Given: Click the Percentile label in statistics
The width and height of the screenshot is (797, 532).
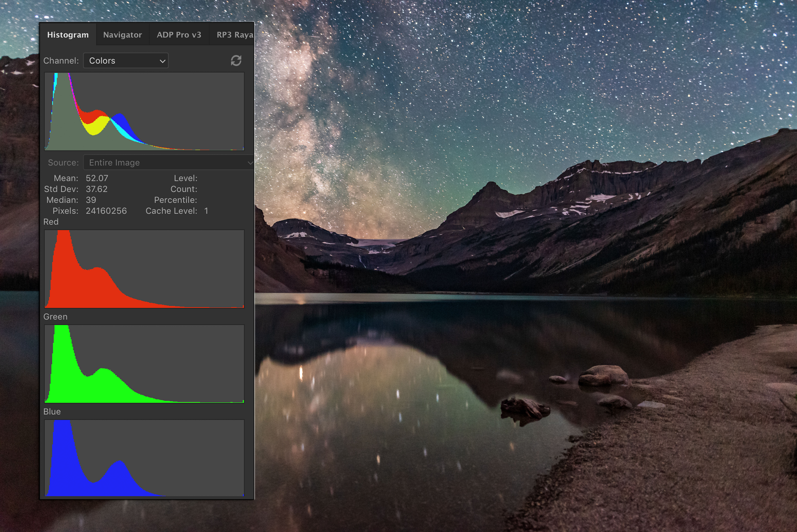Looking at the screenshot, I should coord(175,200).
